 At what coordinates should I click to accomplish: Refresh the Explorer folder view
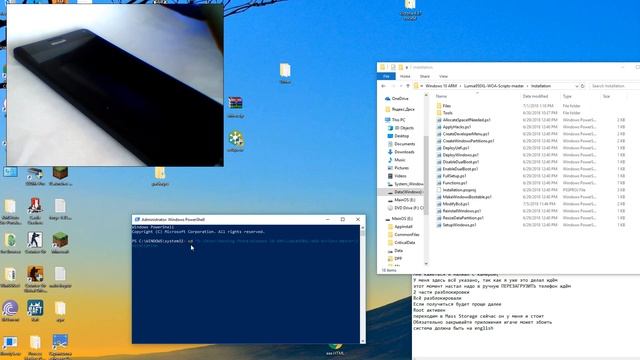click(582, 86)
